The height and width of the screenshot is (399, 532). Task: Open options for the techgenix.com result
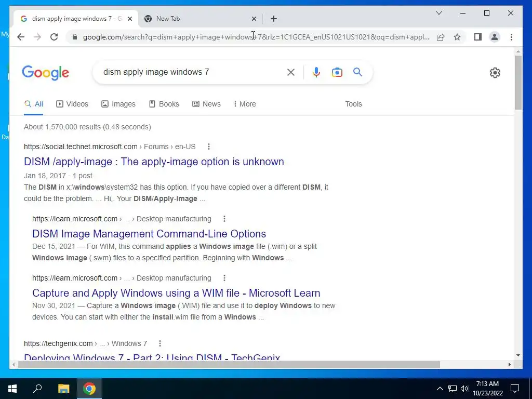160,344
